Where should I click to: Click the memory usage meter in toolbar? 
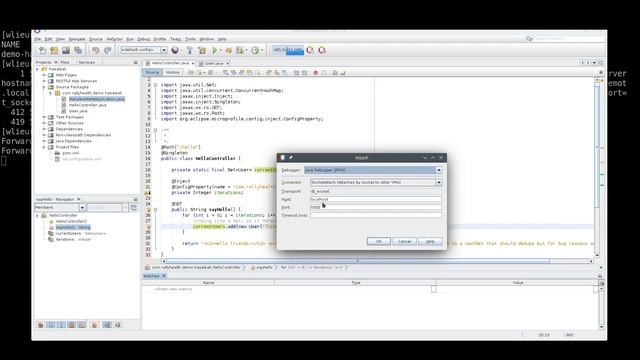[288, 50]
